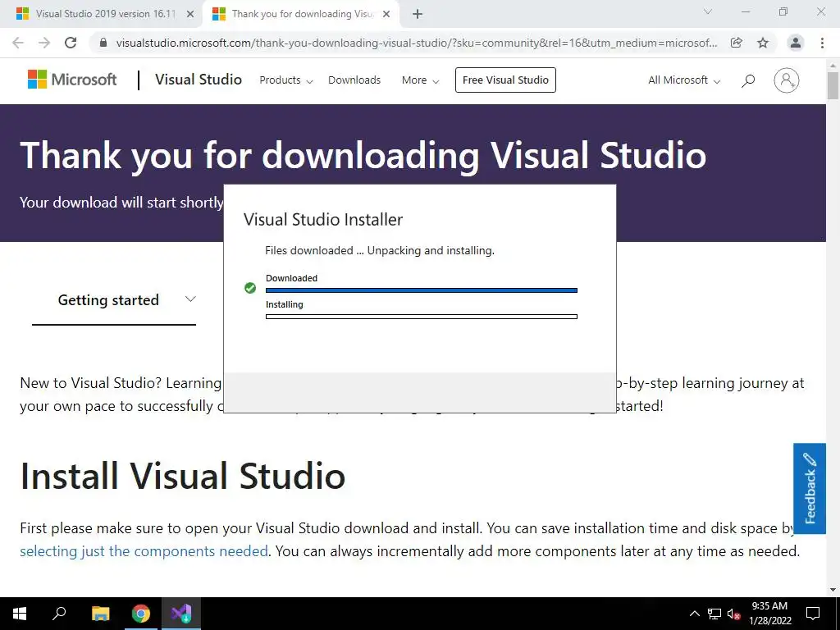This screenshot has height=630, width=840.
Task: Click the Downloaded progress bar
Action: 421,290
